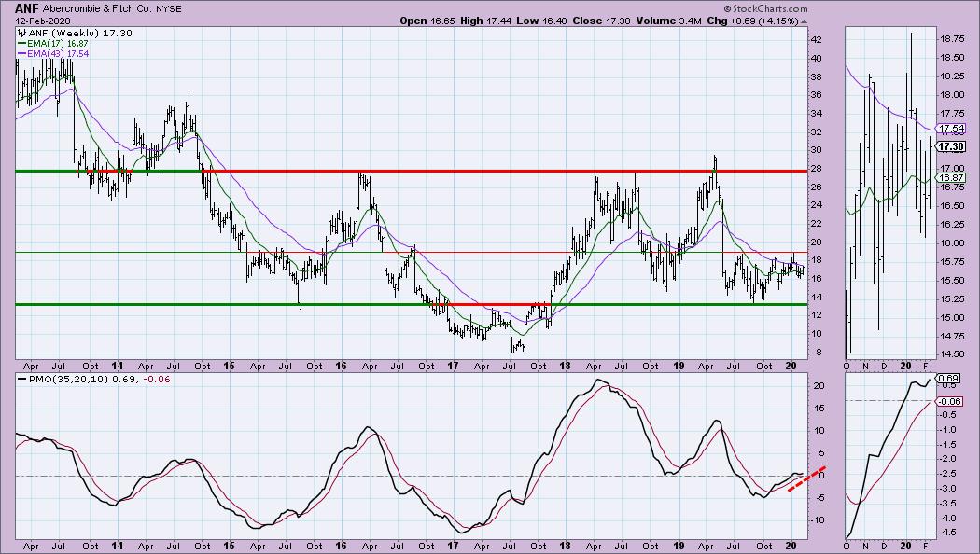Click the purple 17.54 tag on zoom axis
980x554 pixels.
(x=951, y=129)
